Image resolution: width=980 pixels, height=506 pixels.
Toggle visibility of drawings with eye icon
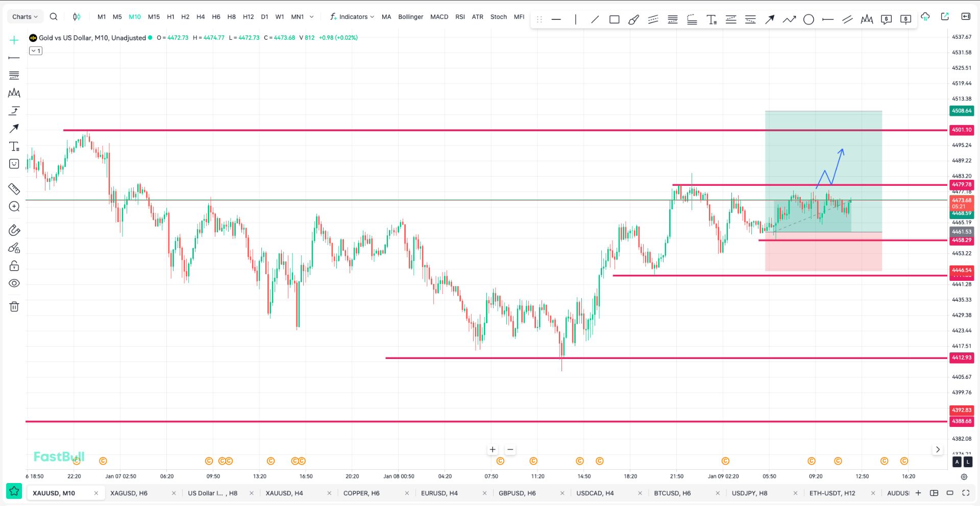tap(14, 283)
